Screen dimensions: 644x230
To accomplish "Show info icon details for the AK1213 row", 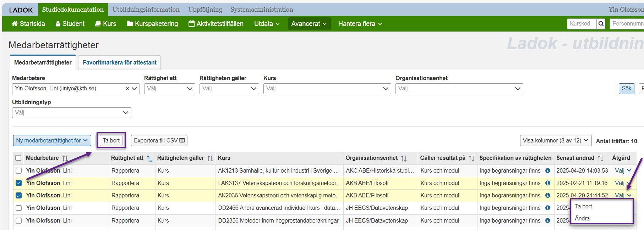I will coord(547,170).
